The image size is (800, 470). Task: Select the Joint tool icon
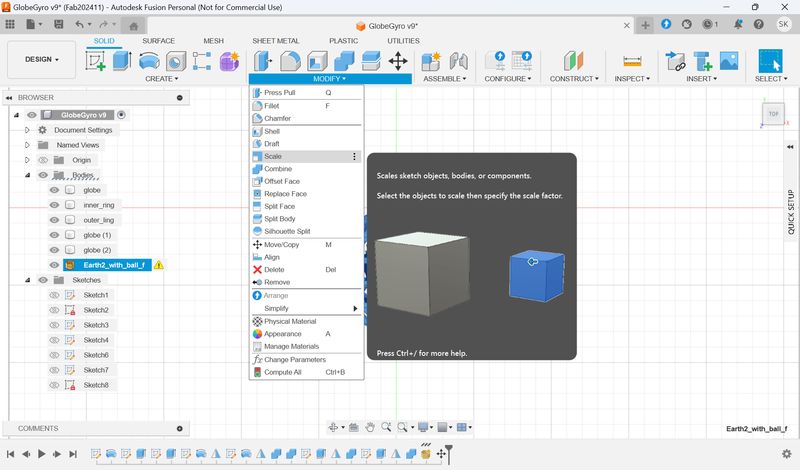458,61
